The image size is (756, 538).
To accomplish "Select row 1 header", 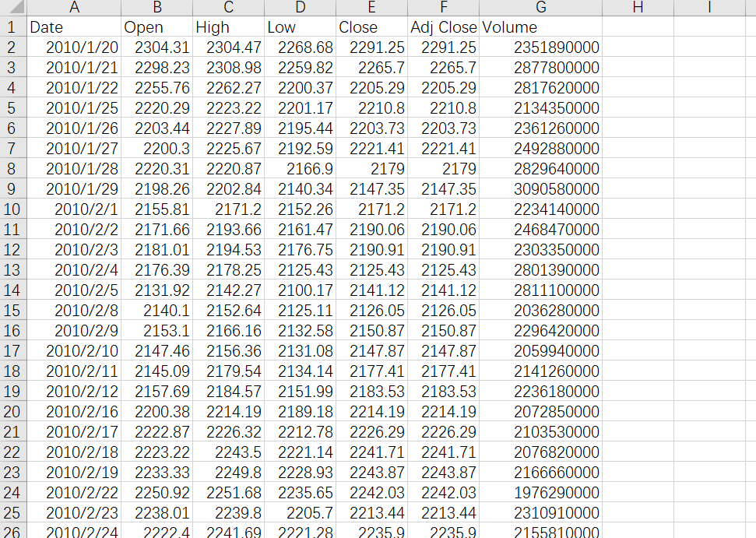I will tap(13, 27).
